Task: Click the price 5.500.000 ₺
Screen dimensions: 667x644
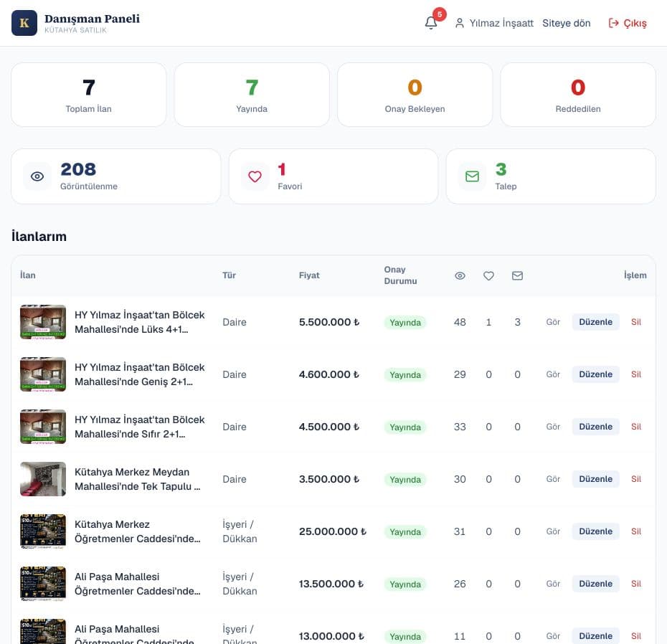Action: (328, 322)
